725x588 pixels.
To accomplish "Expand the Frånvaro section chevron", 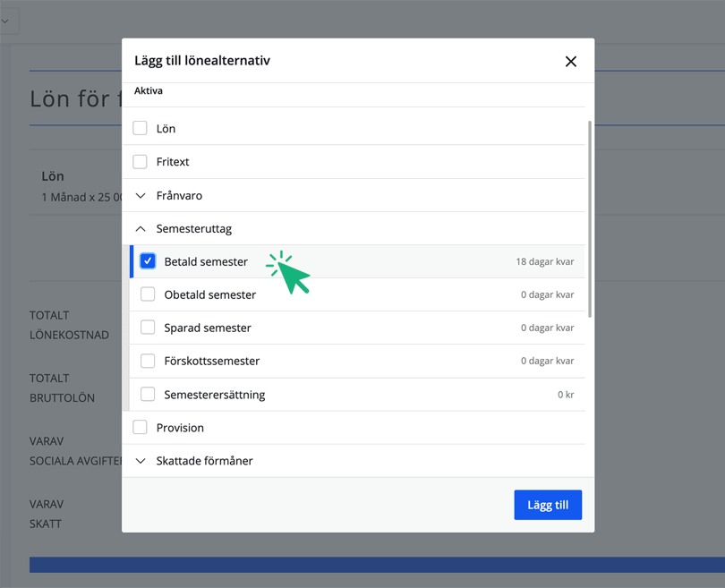I will (141, 195).
